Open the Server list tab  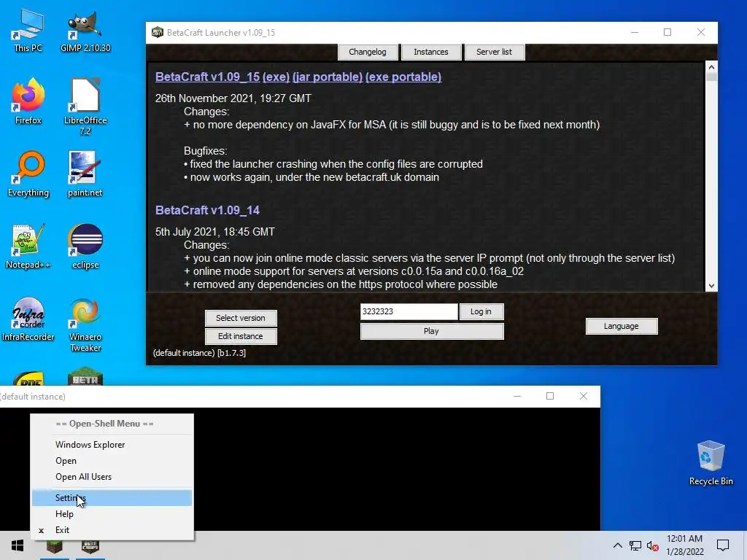click(x=494, y=52)
